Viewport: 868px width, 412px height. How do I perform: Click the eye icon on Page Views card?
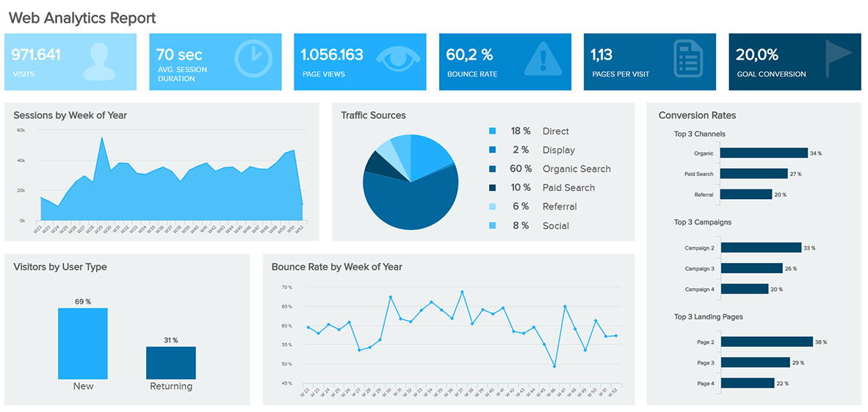click(x=397, y=57)
